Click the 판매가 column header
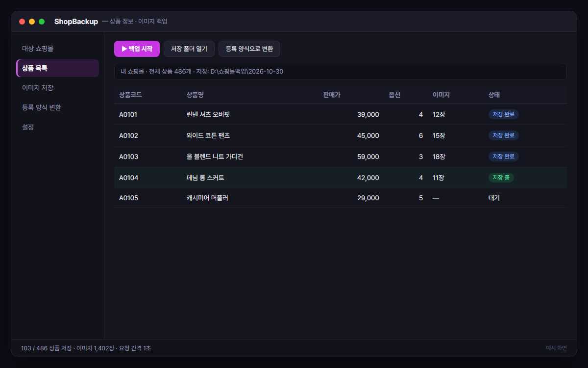This screenshot has width=588, height=368. pyautogui.click(x=332, y=95)
